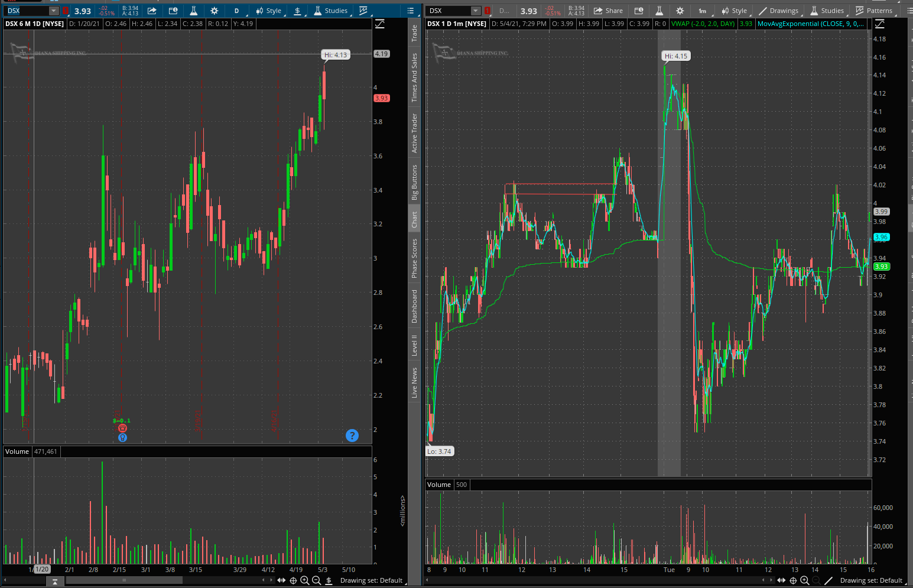
Task: Click the flask icon next to the gear in left chart
Action: coord(193,11)
